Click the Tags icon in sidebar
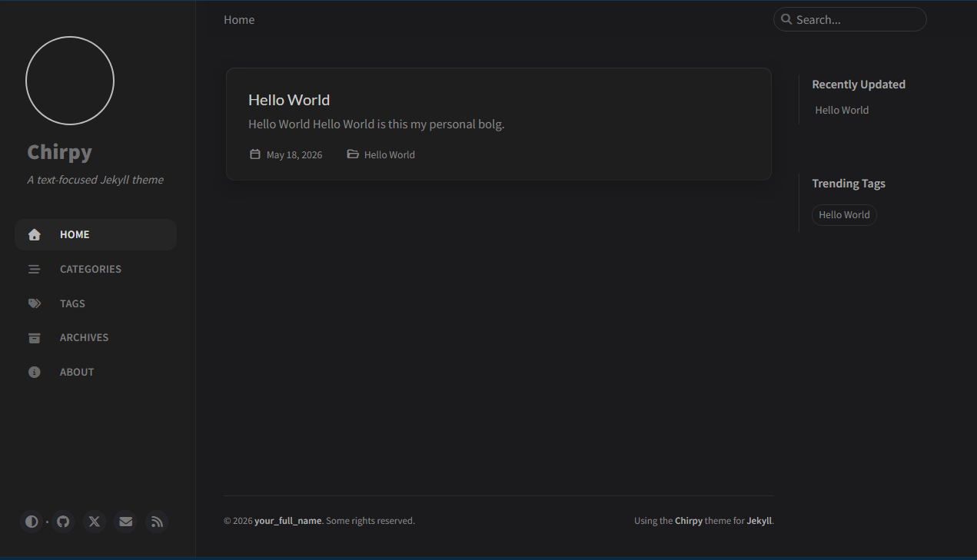 [x=35, y=303]
